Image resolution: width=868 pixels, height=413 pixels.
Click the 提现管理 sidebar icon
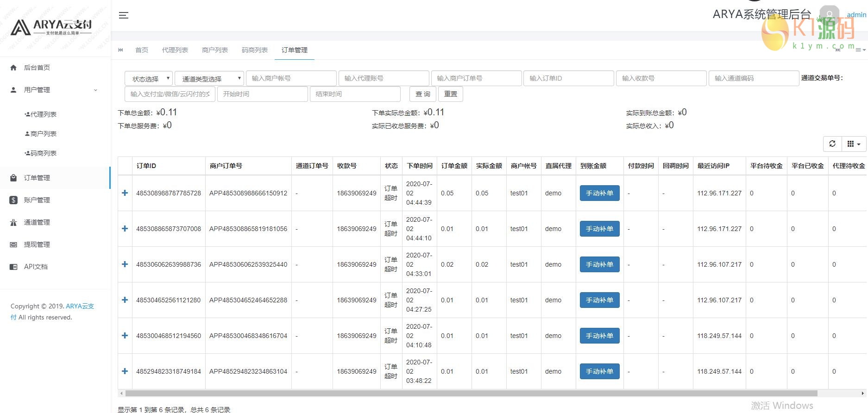point(13,244)
